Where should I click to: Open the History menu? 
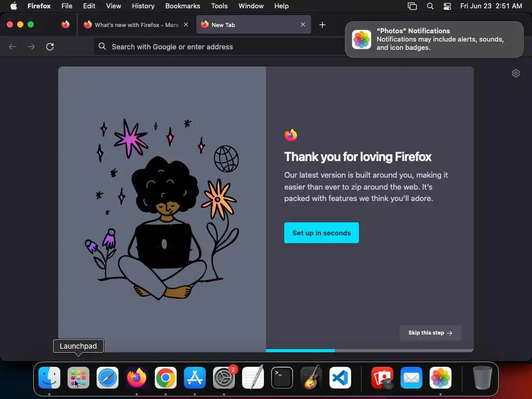point(143,6)
